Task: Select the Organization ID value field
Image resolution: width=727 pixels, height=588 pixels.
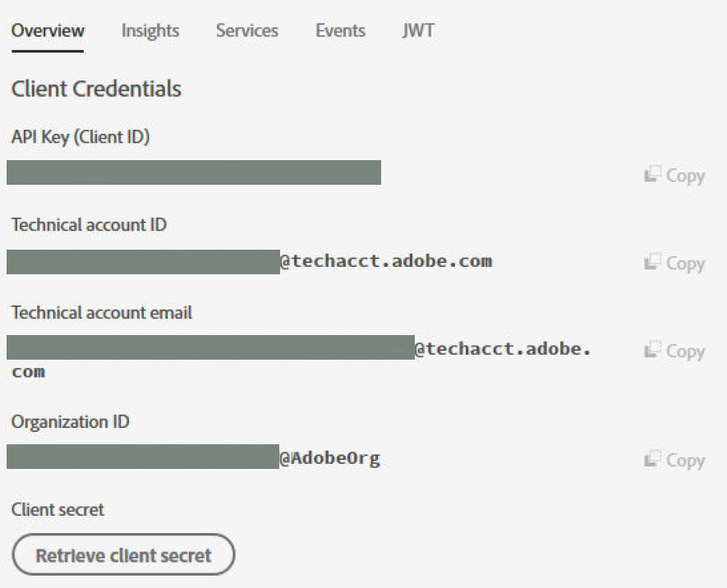Action: [141, 457]
